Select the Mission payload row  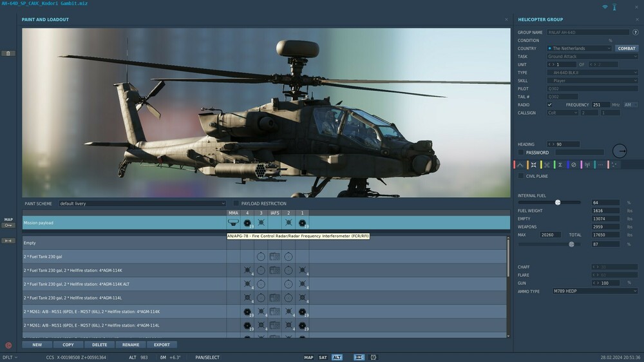266,223
